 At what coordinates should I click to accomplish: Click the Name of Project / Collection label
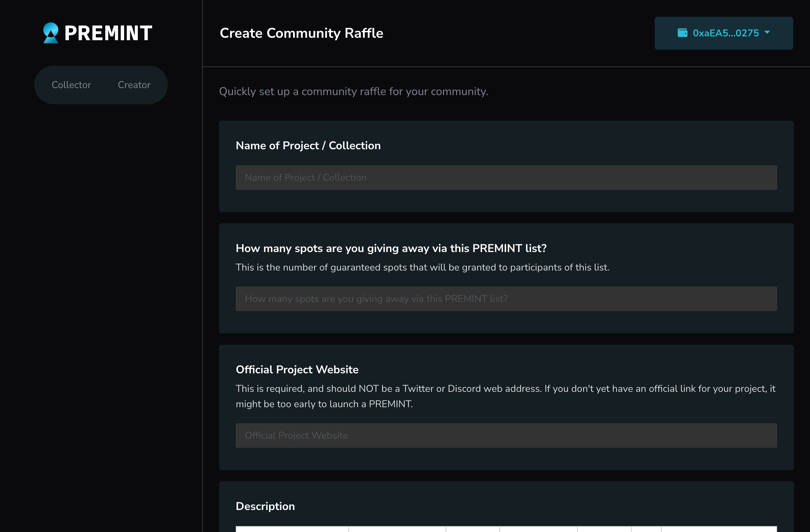click(x=308, y=145)
